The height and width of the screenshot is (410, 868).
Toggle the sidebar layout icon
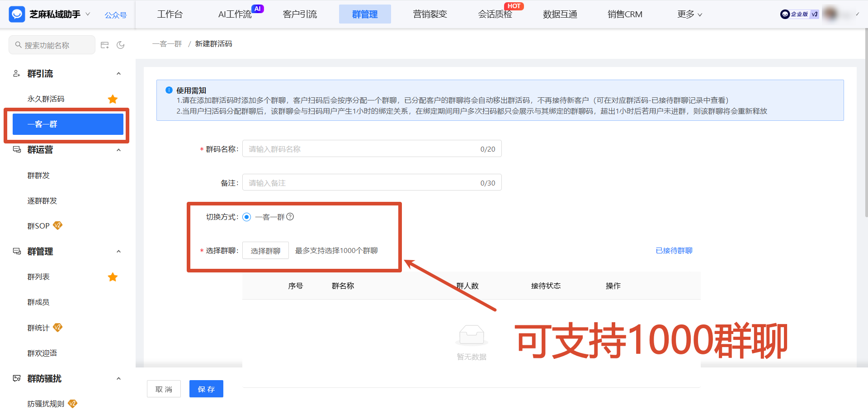coord(105,45)
